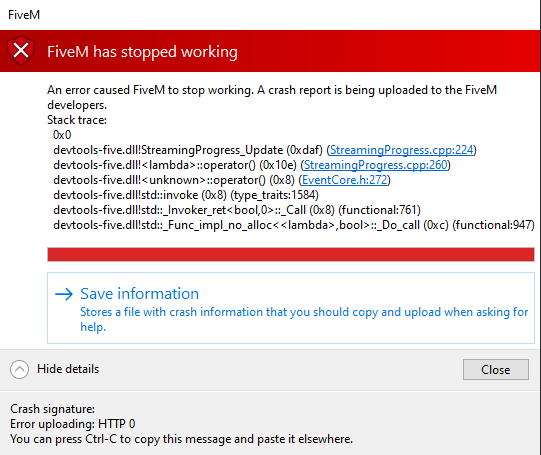Click the std::invoke stack trace line

[186, 195]
